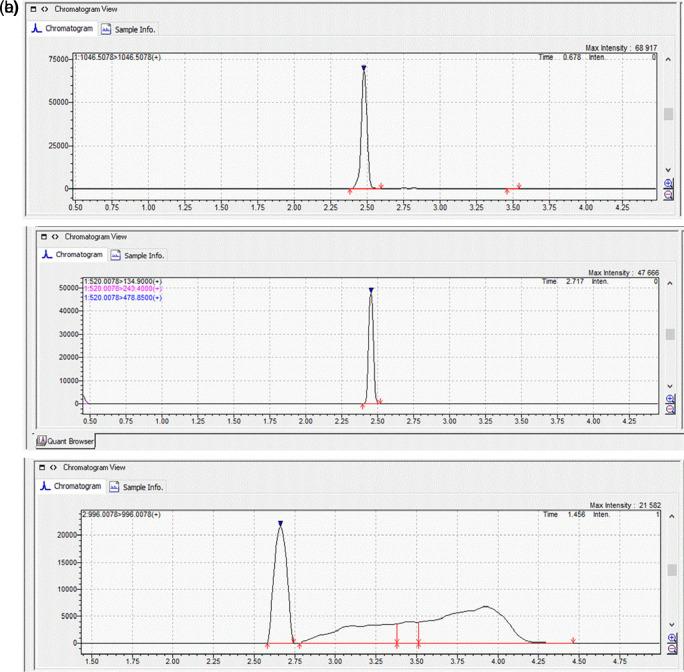Image resolution: width=684 pixels, height=672 pixels.
Task: Click the 996.0078>996.0078(+) transition label
Action: pyautogui.click(x=122, y=514)
